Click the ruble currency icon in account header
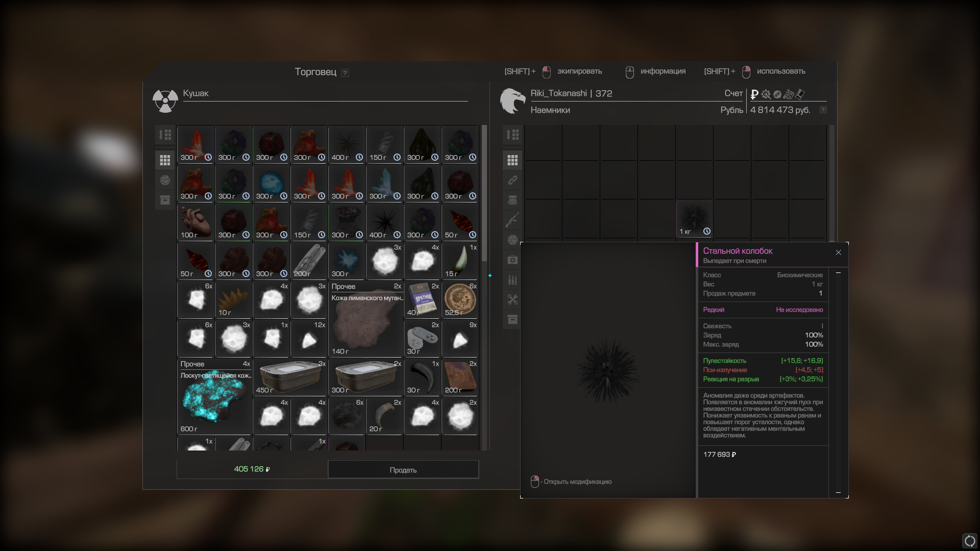Screen dimensions: 980x551 754,94
